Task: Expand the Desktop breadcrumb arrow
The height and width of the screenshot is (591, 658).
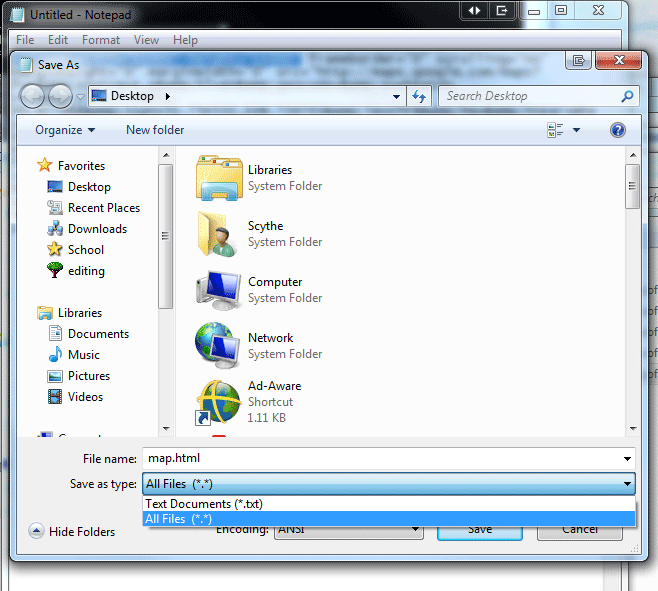Action: point(168,97)
